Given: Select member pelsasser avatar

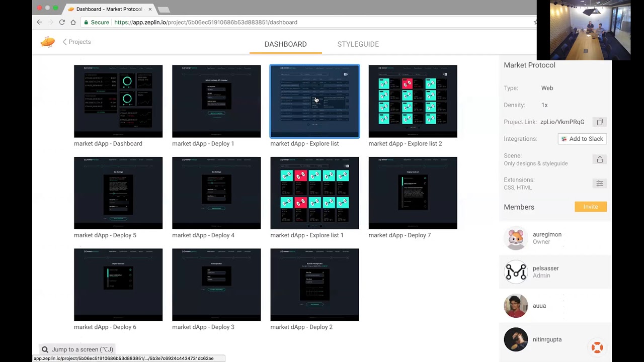Looking at the screenshot, I should click(x=516, y=272).
